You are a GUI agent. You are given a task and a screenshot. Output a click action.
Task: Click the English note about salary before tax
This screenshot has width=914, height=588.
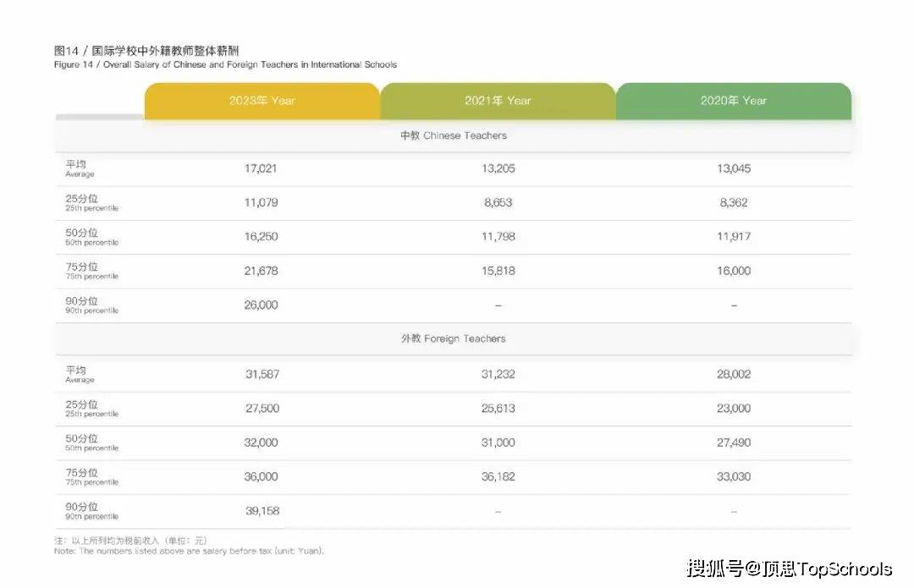[189, 551]
